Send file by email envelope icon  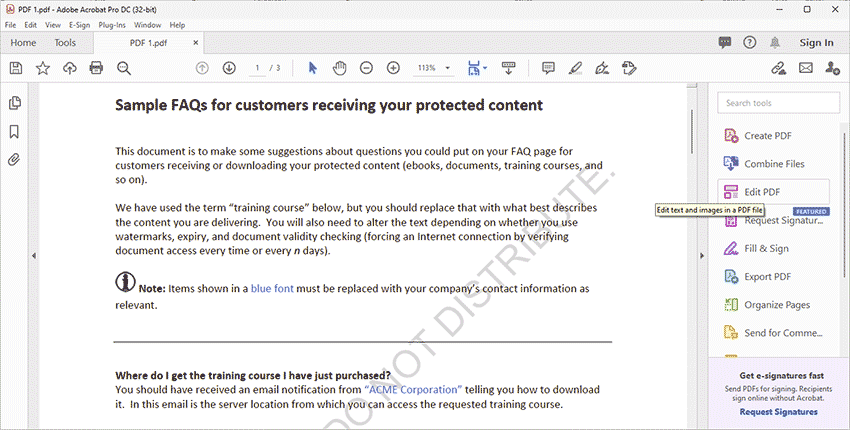(806, 68)
